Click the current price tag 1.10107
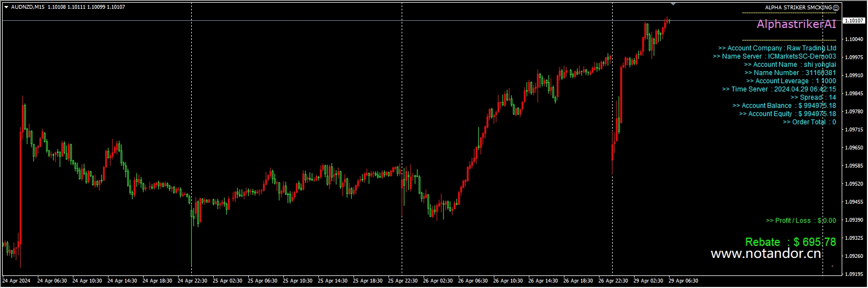 pyautogui.click(x=854, y=21)
